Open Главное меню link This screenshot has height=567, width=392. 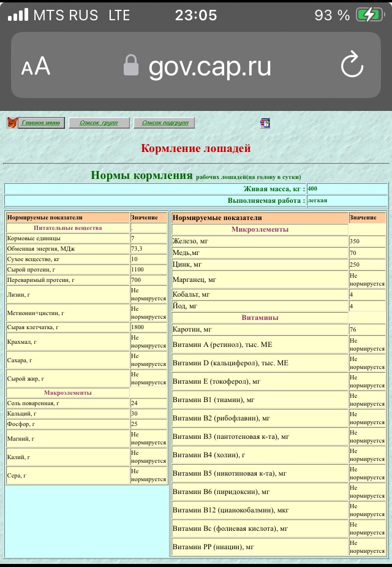point(42,123)
